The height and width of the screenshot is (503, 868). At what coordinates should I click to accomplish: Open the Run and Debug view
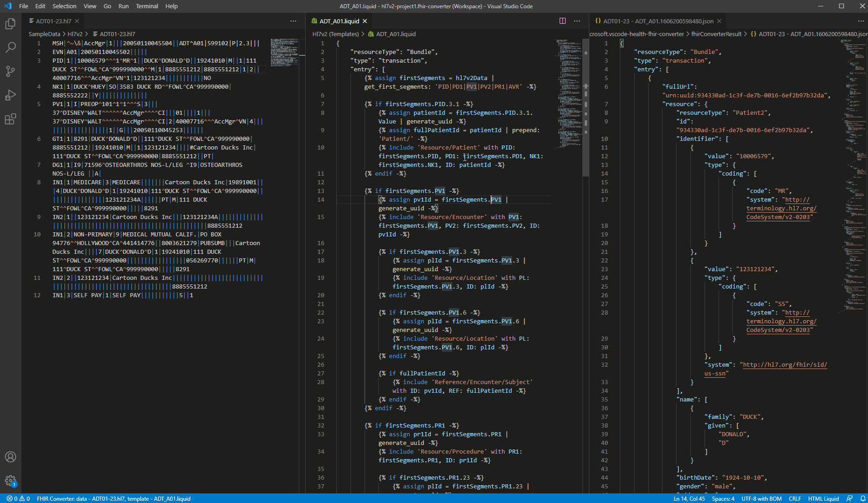click(11, 95)
